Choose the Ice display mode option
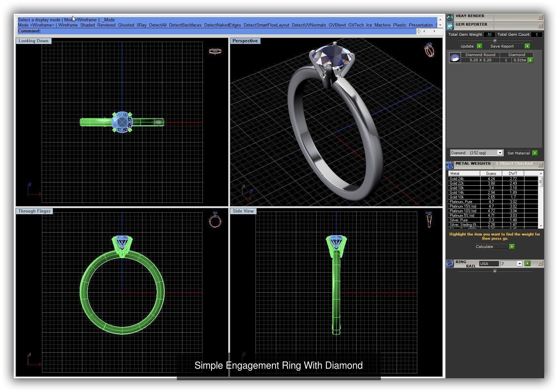The width and height of the screenshot is (558, 392). [x=369, y=25]
